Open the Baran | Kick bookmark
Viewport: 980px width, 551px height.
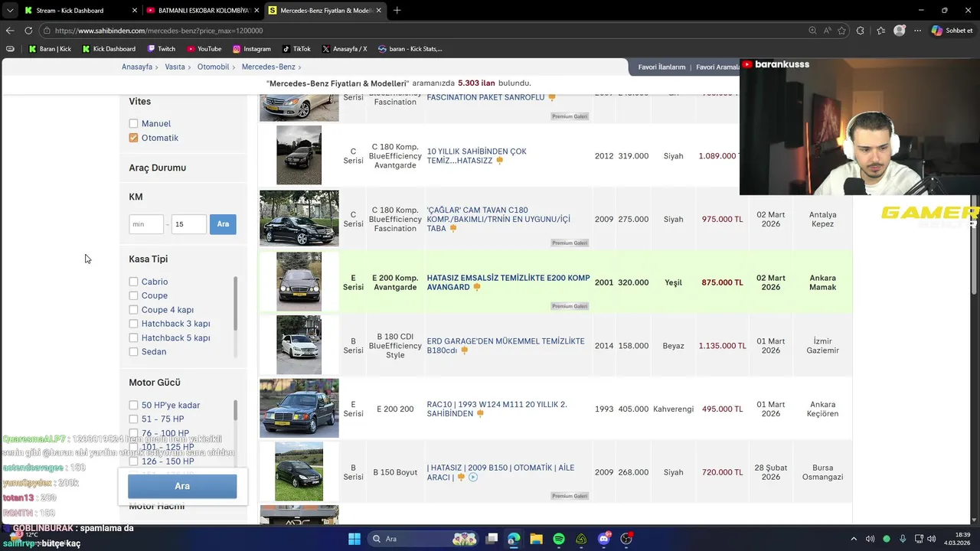click(x=50, y=49)
